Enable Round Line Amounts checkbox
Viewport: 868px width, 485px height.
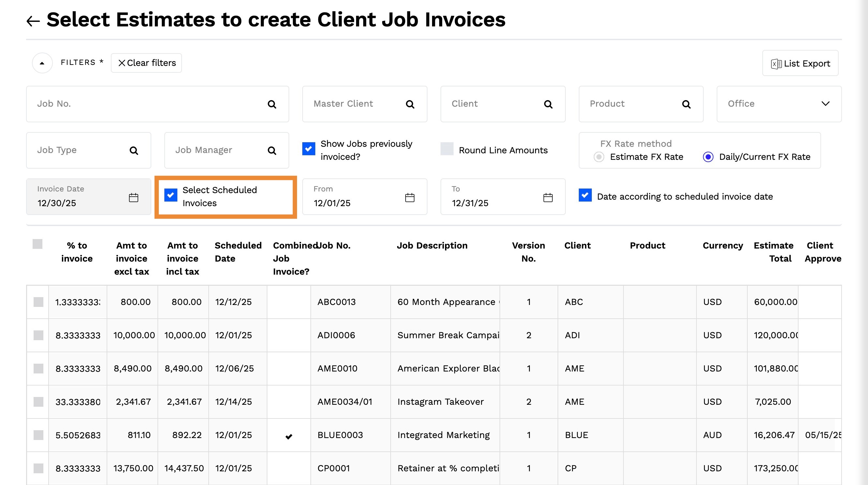click(447, 149)
